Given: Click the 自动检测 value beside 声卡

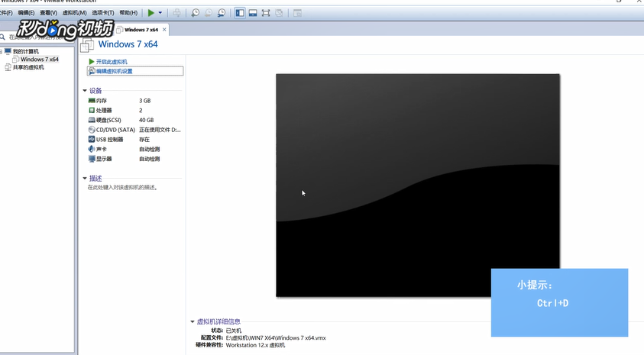Looking at the screenshot, I should click(x=149, y=150).
